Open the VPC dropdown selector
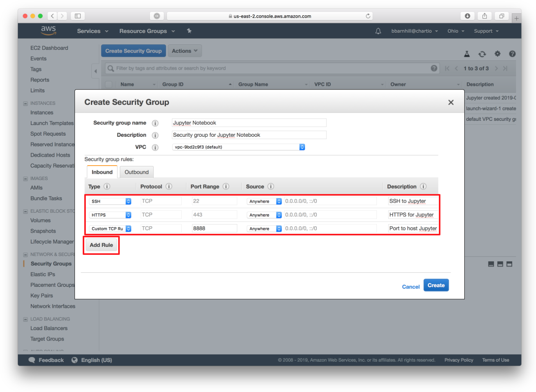Screen dimensions: 536x392 (x=238, y=147)
